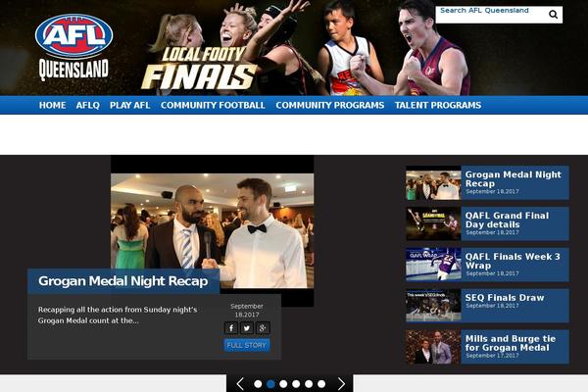Select first carousel dot

point(258,384)
